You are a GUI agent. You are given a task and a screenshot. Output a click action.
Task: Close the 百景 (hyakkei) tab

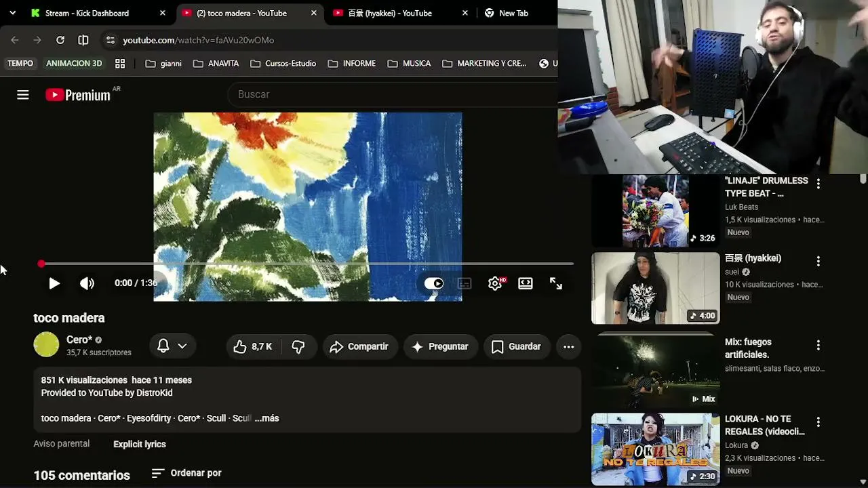(x=465, y=13)
